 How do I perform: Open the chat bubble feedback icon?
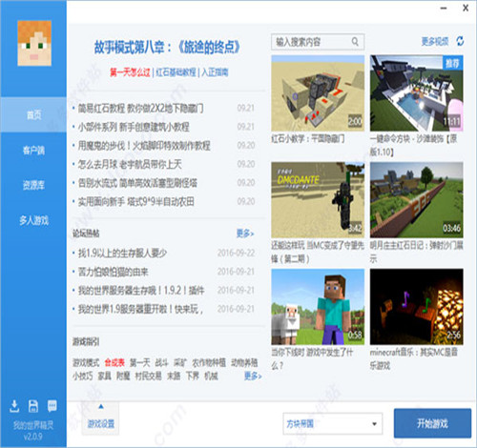[x=52, y=406]
